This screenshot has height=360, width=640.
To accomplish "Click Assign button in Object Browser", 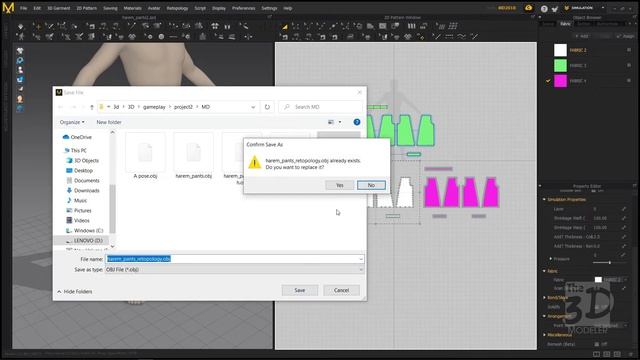I will (x=625, y=36).
